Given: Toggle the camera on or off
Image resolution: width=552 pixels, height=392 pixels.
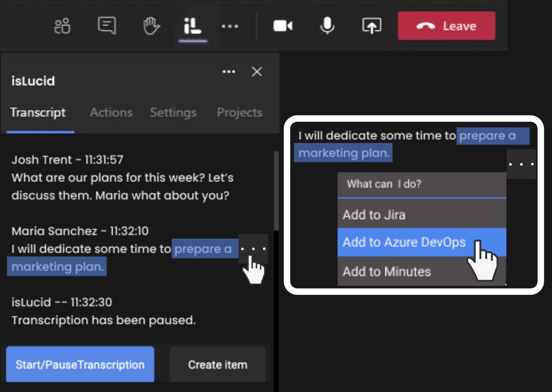Looking at the screenshot, I should pos(283,26).
